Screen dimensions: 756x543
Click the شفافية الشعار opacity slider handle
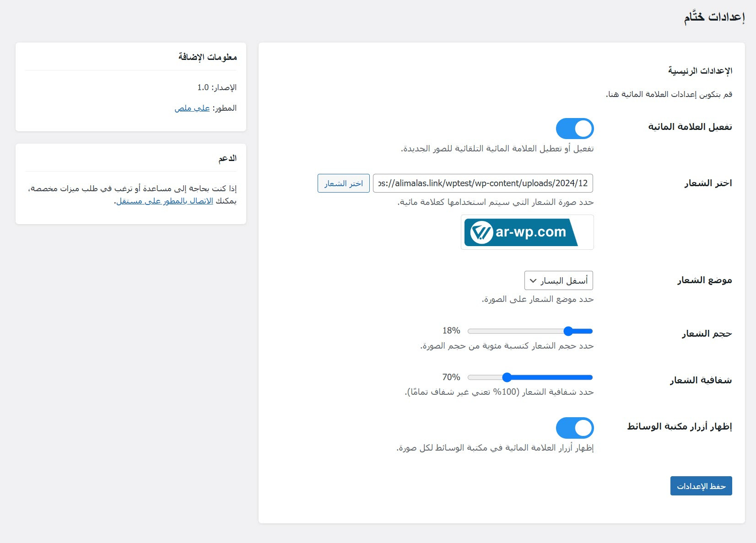[x=507, y=377]
